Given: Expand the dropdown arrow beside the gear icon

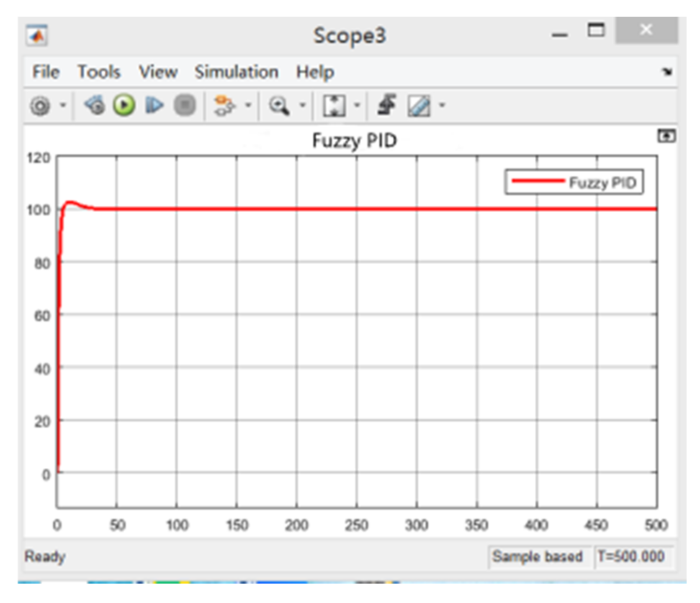Looking at the screenshot, I should pyautogui.click(x=63, y=105).
